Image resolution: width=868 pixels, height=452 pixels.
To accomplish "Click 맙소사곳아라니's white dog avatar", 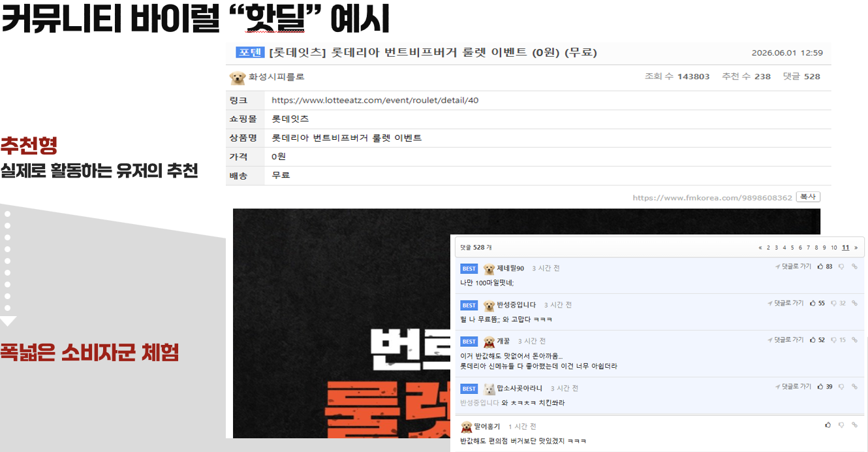I will 489,389.
